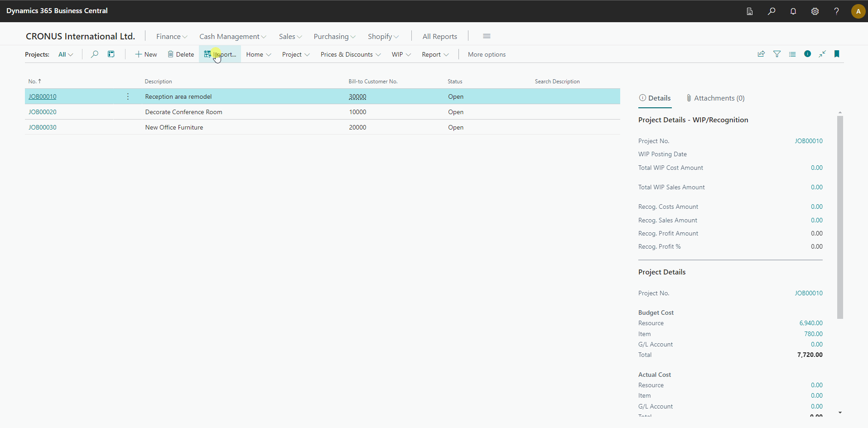Expand Prices & Discounts group

(351, 54)
